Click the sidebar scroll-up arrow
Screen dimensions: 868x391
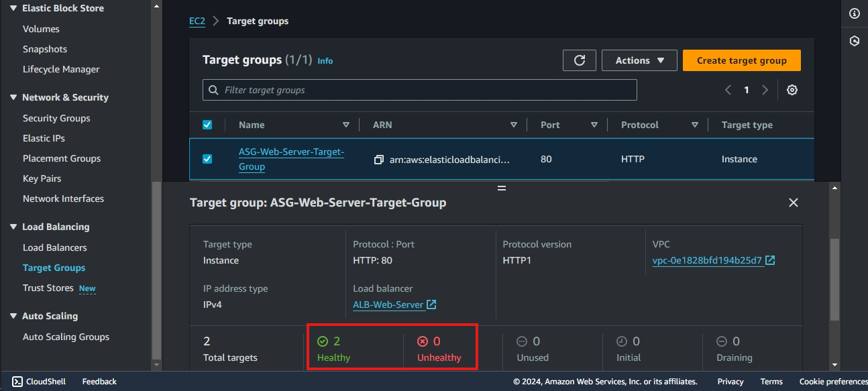point(157,5)
